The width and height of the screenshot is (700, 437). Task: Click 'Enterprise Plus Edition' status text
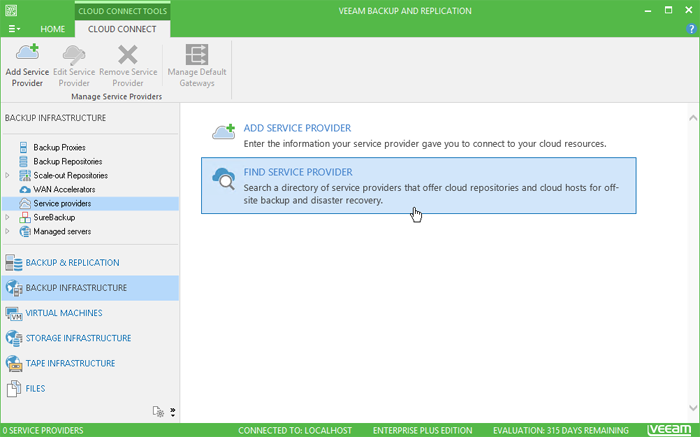tap(423, 431)
